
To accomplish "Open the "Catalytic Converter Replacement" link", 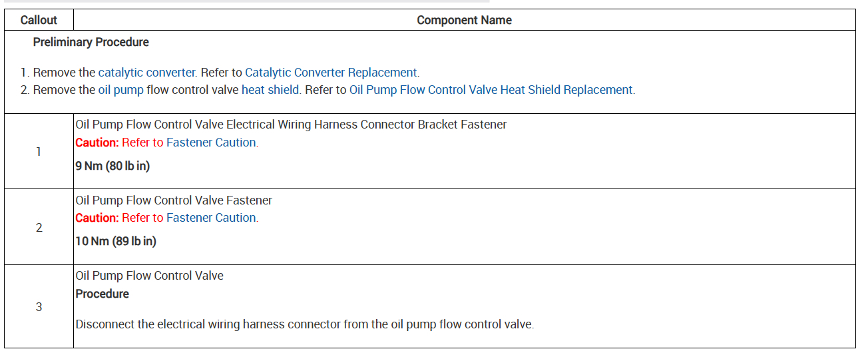I will tap(331, 73).
